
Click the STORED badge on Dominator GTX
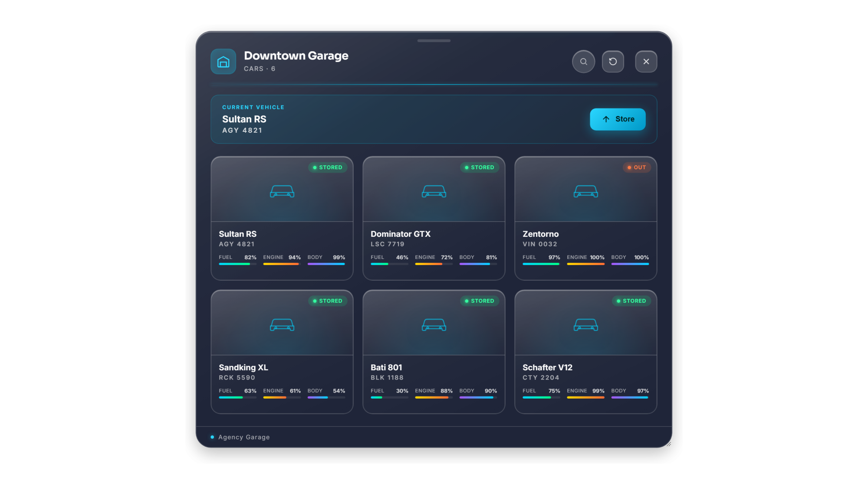(x=479, y=167)
